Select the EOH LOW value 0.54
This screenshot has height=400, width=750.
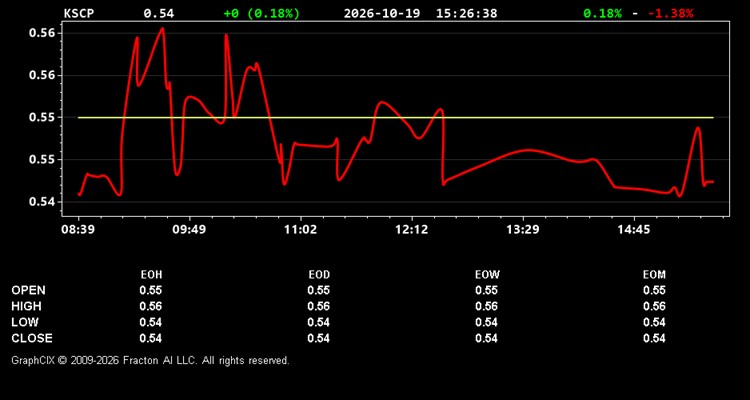coord(151,322)
